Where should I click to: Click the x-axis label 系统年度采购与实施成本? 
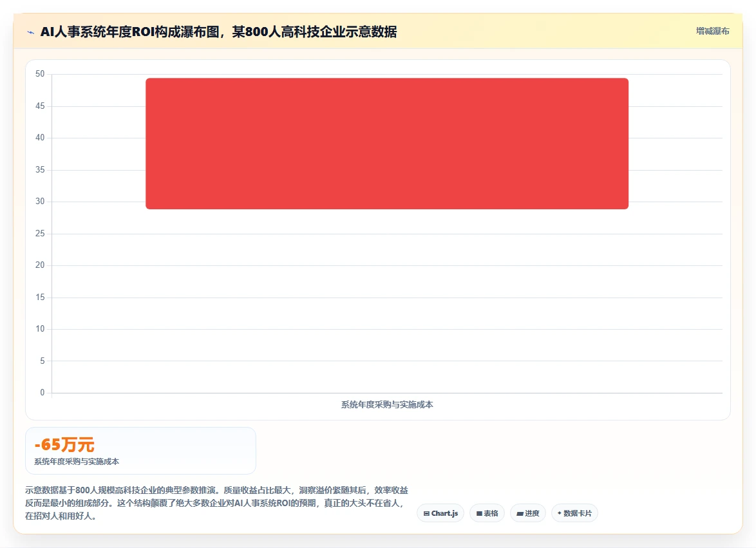387,405
